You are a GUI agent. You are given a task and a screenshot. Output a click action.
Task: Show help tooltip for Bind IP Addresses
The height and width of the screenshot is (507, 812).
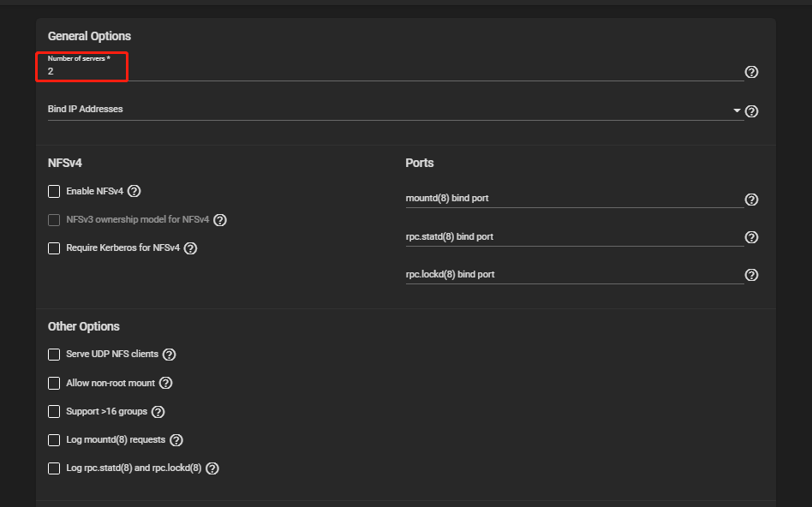coord(751,111)
